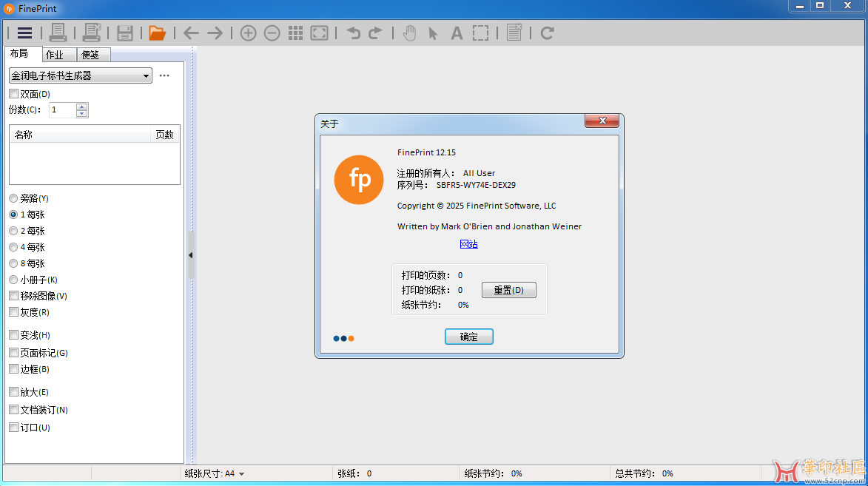Enable the 页面标记(G) checkbox
The width and height of the screenshot is (868, 486).
point(14,352)
